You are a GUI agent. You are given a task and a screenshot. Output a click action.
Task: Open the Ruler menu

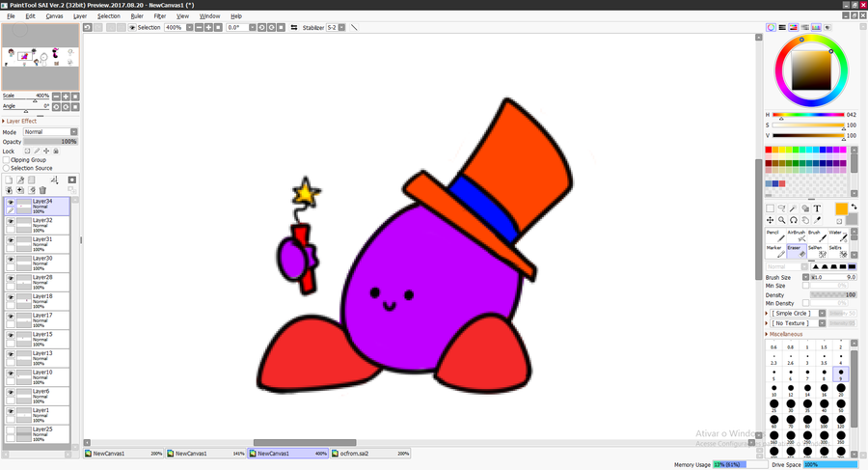point(137,16)
